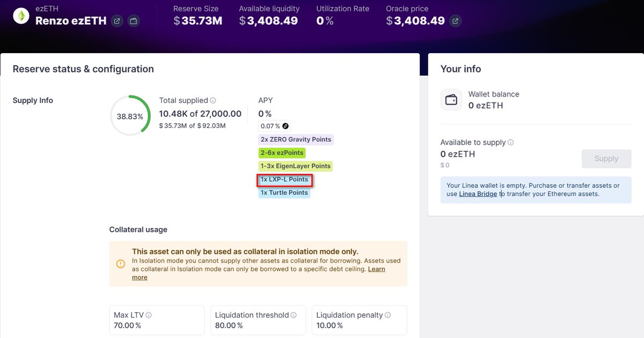Click the 'Supply Info' label
The height and width of the screenshot is (338, 644).
(x=33, y=100)
